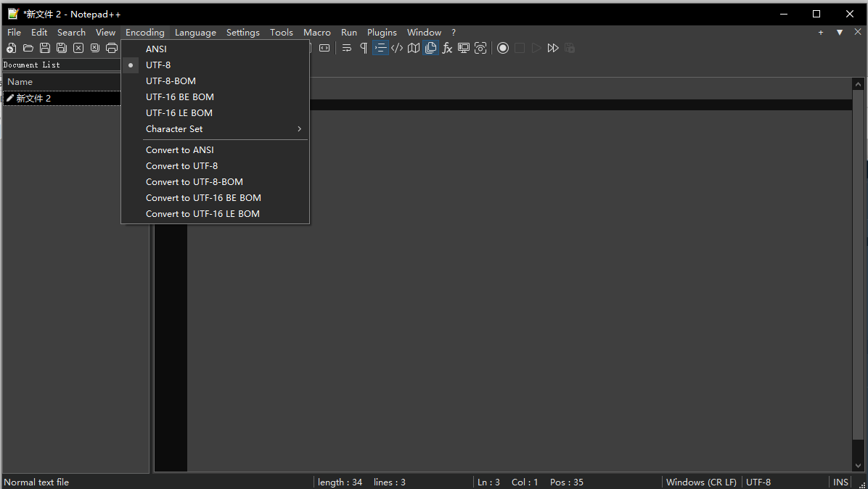Screen dimensions: 868x489
Task: Click the New file toolbar icon
Action: point(11,48)
